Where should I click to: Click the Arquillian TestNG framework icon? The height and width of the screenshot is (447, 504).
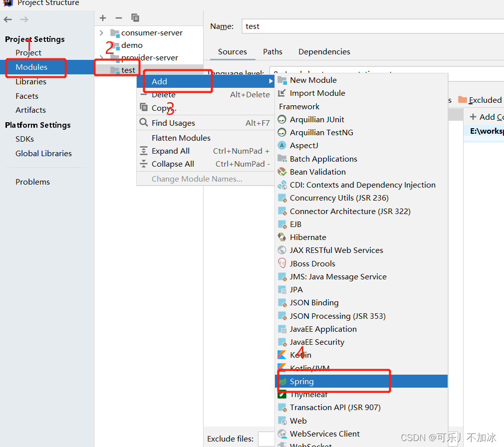click(x=282, y=132)
